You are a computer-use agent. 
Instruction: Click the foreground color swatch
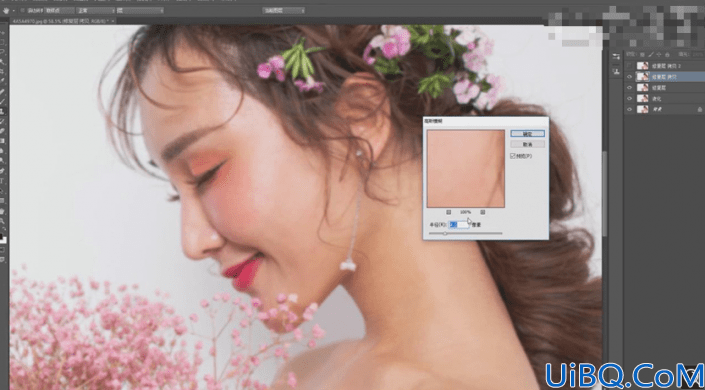2,236
